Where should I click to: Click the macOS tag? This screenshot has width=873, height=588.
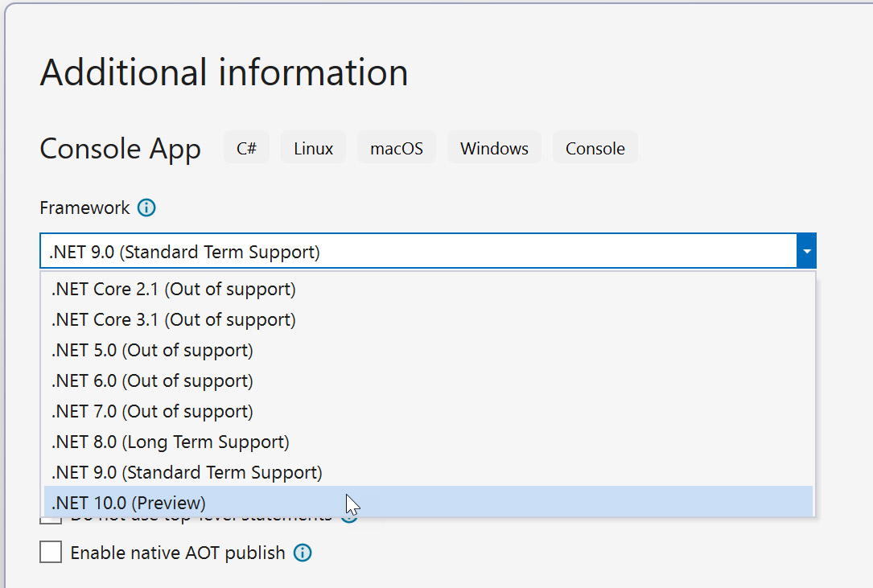tap(397, 148)
